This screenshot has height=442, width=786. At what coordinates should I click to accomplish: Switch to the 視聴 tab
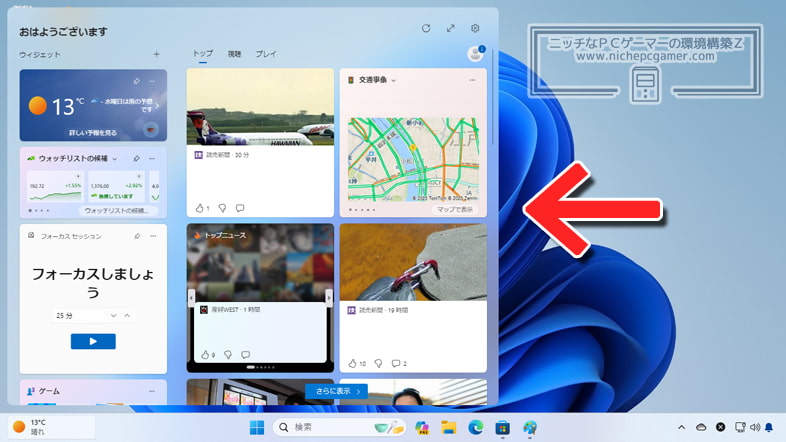(234, 54)
